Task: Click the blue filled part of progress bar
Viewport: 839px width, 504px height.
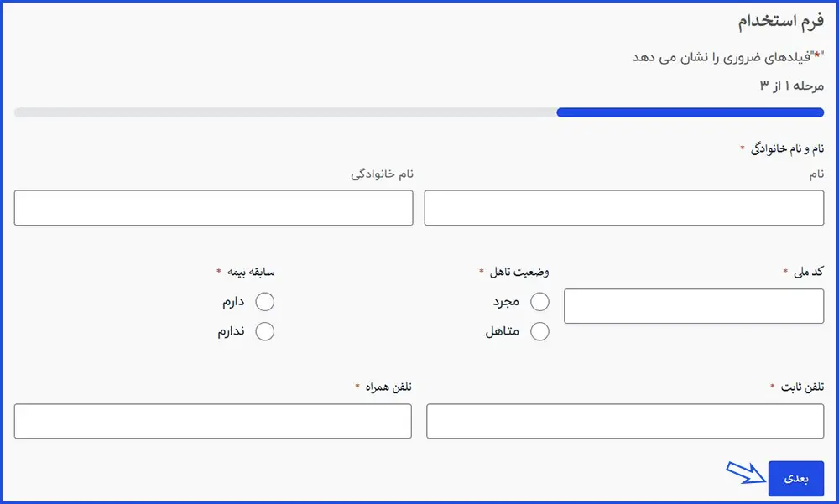Action: pos(690,112)
